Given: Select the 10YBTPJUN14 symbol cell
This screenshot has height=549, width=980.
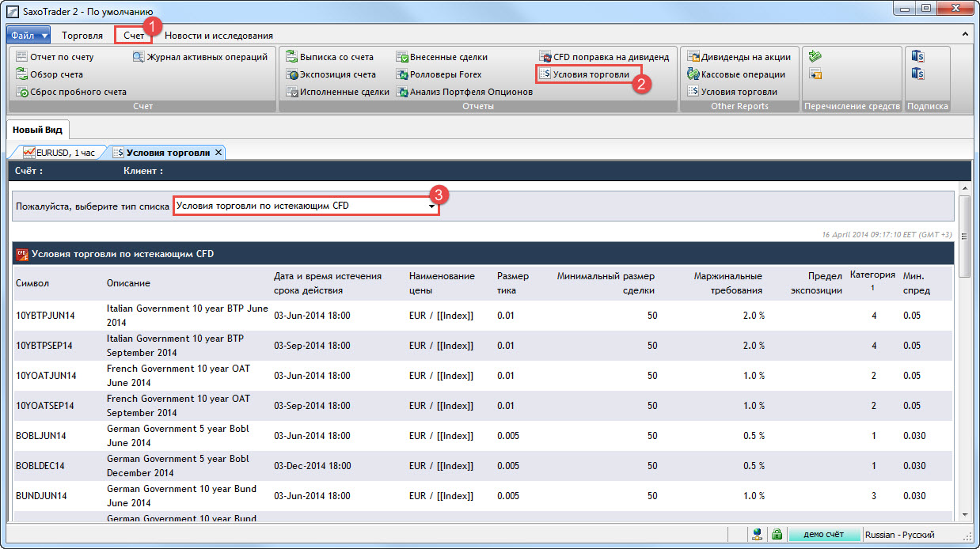Looking at the screenshot, I should tap(45, 316).
